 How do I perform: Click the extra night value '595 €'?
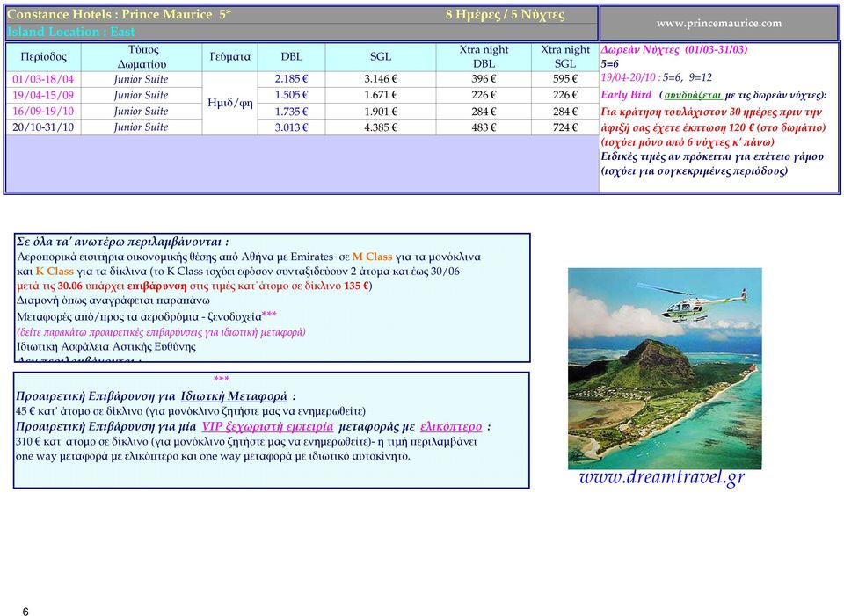click(565, 78)
